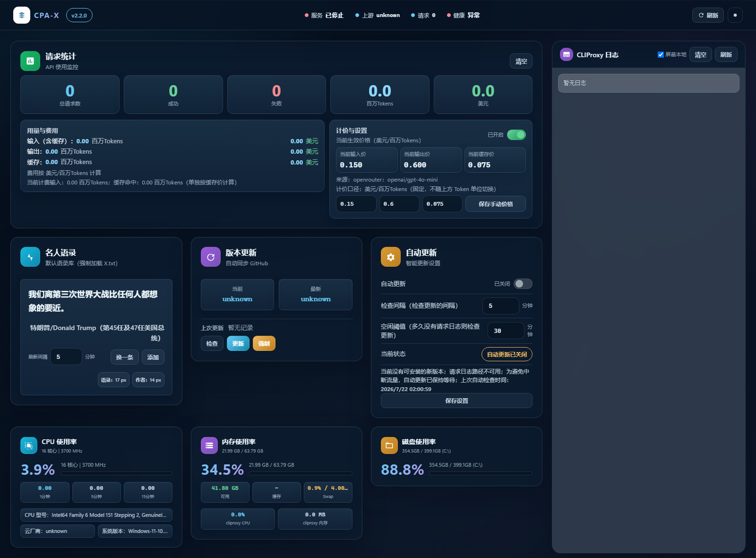Click the 失败 stat card
The image size is (756, 558).
pos(276,95)
